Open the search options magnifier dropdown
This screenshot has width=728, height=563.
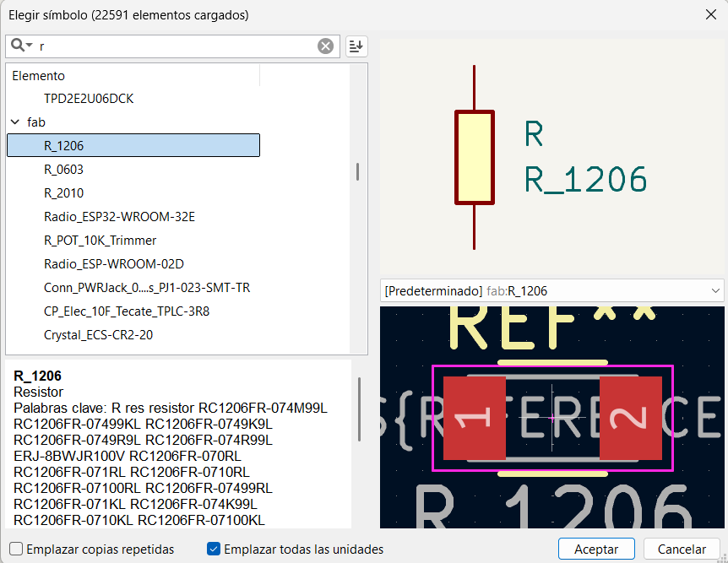click(x=21, y=46)
